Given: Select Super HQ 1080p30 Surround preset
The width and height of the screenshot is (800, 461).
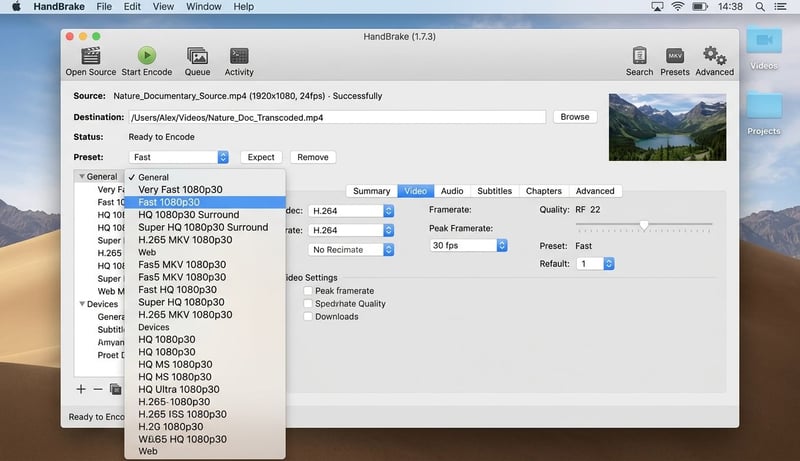Looking at the screenshot, I should click(205, 227).
